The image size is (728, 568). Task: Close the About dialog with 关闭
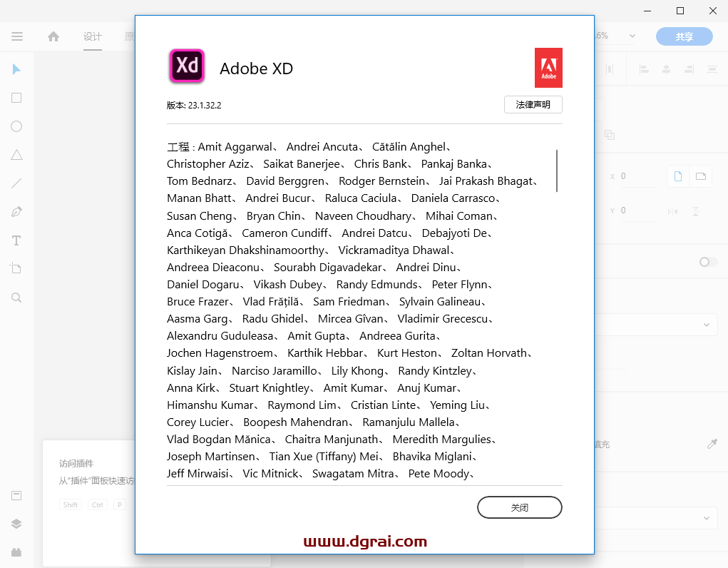pos(520,507)
